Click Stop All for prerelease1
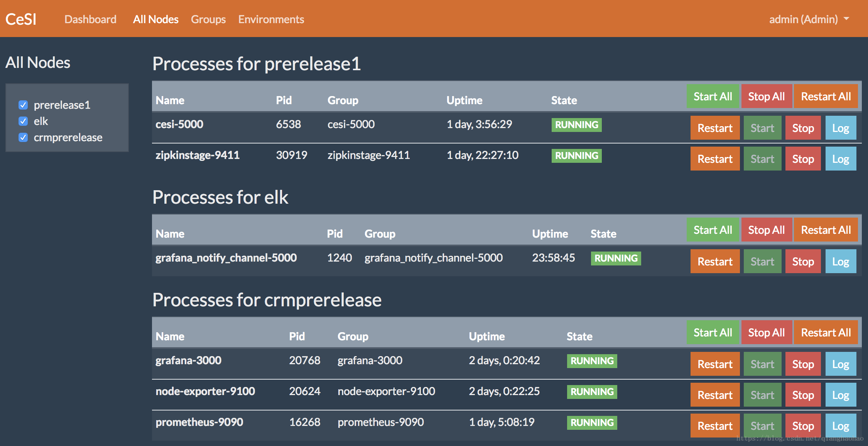The width and height of the screenshot is (868, 446). coord(766,96)
